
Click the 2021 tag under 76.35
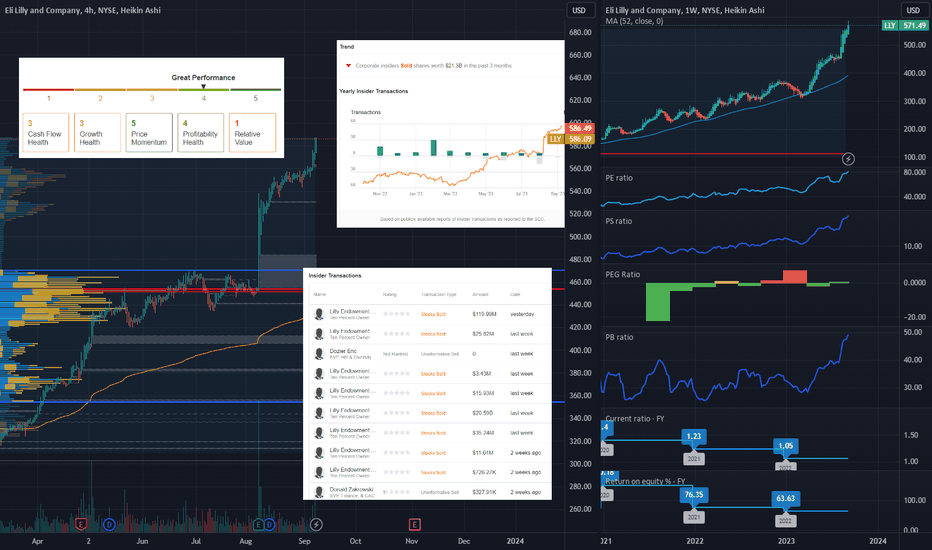click(x=694, y=517)
